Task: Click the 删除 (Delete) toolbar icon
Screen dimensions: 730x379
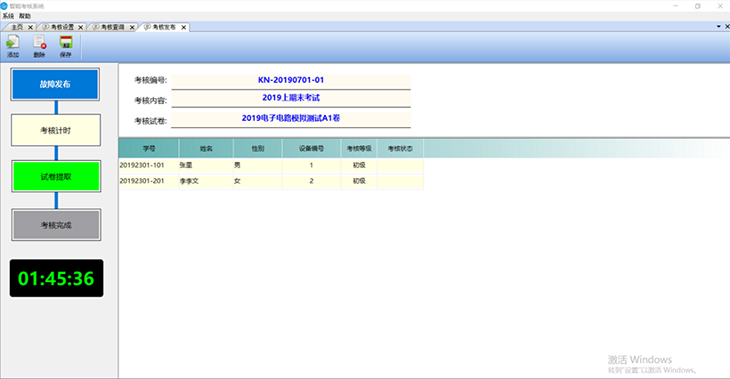Action: point(40,47)
